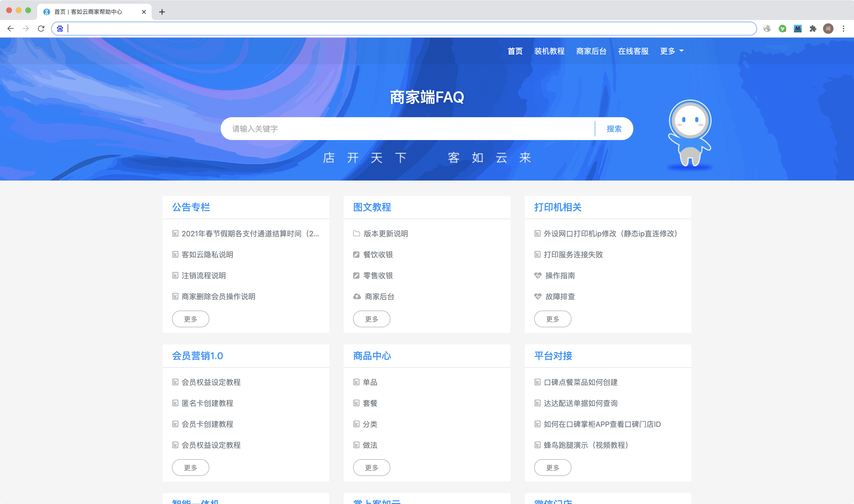Click 更多 under 公告专栏
This screenshot has width=854, height=504.
click(191, 319)
